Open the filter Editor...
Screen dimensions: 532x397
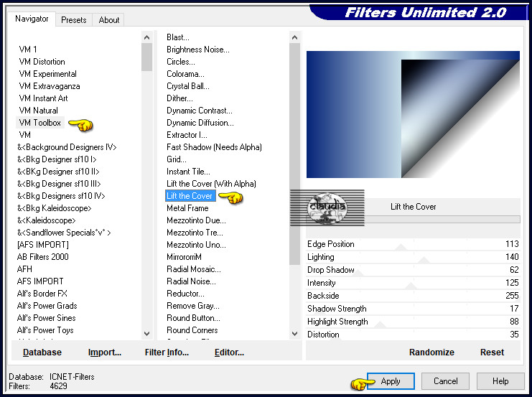coord(229,352)
